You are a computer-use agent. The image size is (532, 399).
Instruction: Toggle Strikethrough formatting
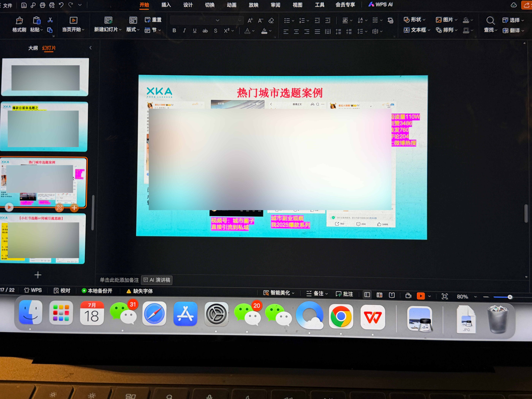point(205,31)
